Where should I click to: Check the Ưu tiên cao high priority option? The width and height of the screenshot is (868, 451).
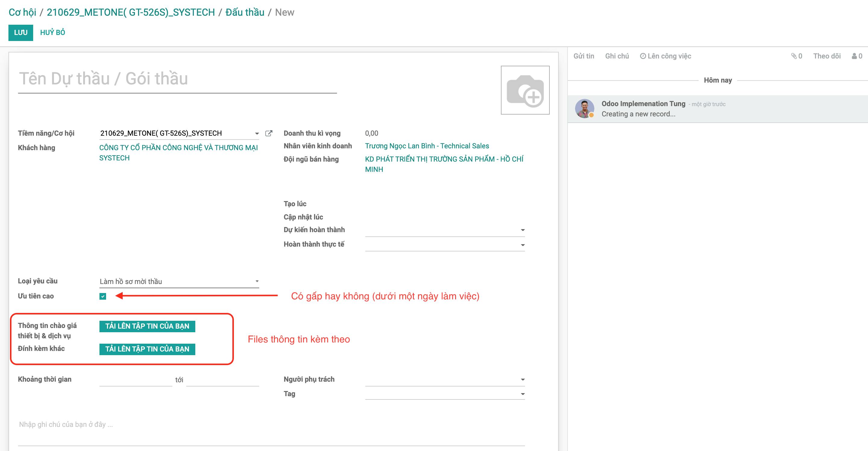[102, 296]
